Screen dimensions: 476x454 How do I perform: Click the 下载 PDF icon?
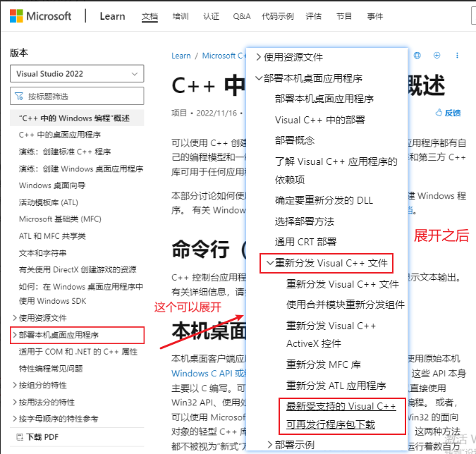coord(20,437)
